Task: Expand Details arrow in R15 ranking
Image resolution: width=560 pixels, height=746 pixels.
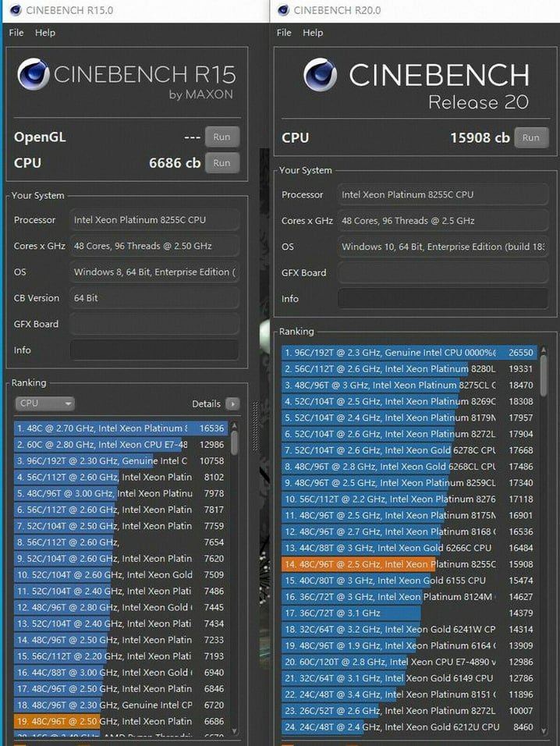Action: (x=232, y=404)
